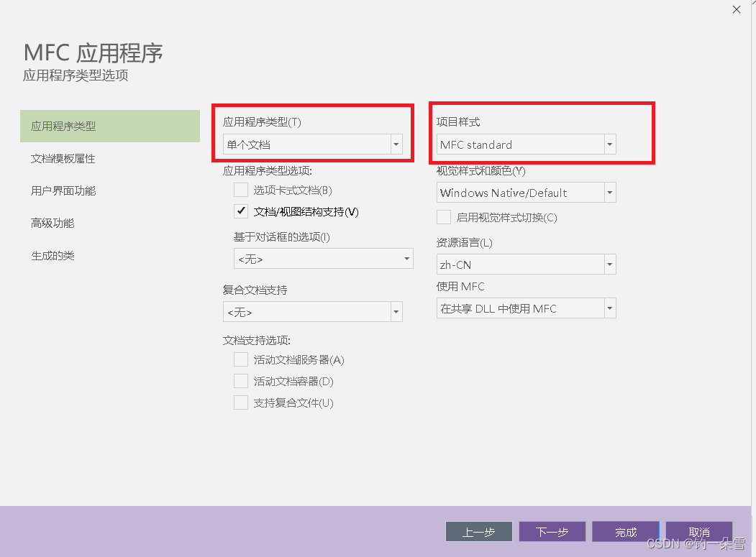Check the 活动文档容器(D) option
This screenshot has height=557, width=756.
241,381
